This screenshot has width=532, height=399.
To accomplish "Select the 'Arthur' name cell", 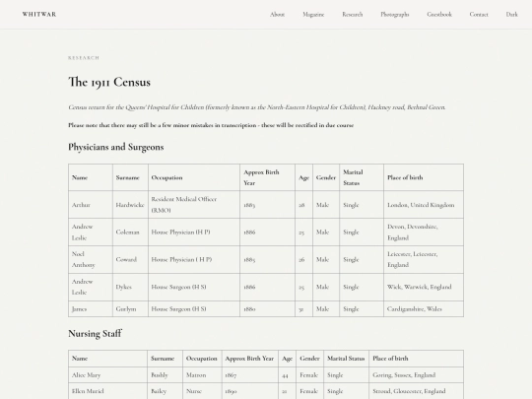I will point(91,205).
